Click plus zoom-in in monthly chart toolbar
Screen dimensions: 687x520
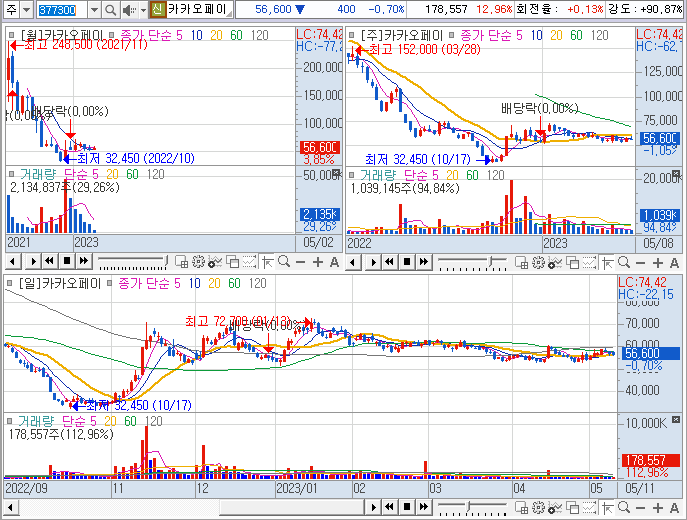[318, 262]
